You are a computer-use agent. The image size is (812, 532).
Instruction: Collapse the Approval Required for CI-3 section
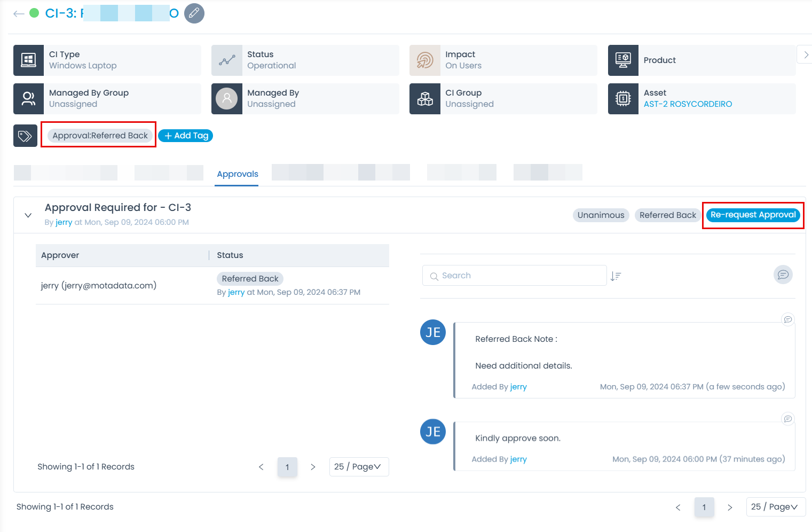click(x=28, y=215)
